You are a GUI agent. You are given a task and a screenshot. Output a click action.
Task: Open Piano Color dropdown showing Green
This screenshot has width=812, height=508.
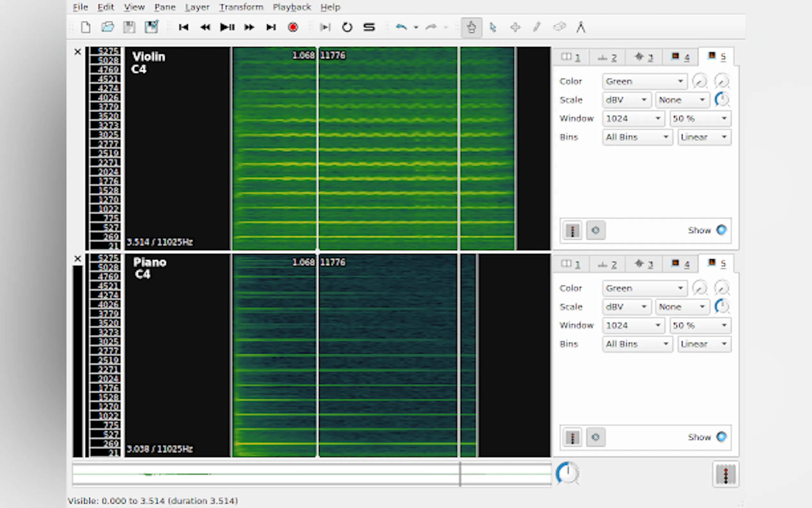(x=644, y=288)
